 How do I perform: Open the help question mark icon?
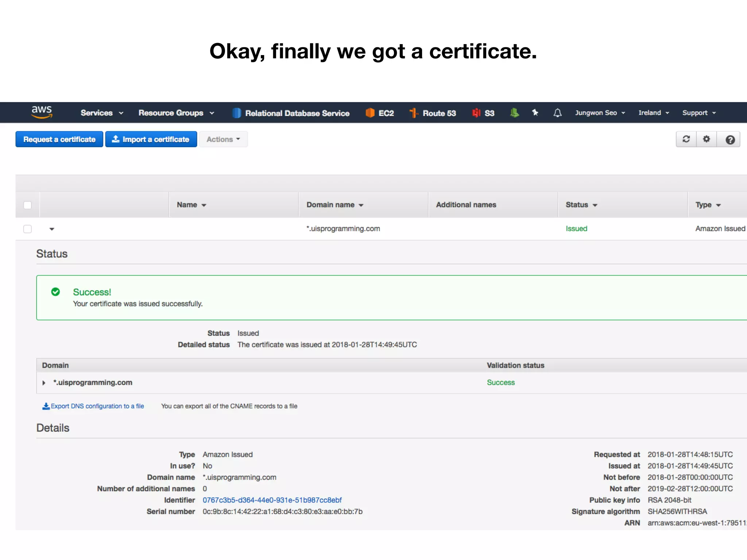730,140
